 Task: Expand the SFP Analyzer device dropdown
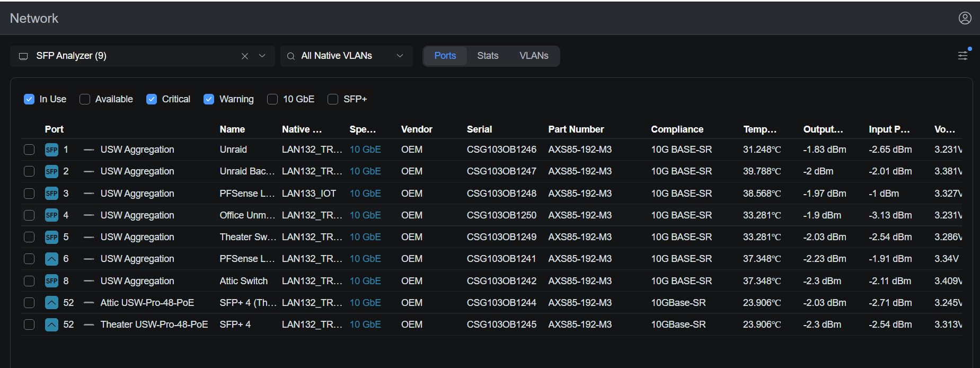[x=262, y=56]
